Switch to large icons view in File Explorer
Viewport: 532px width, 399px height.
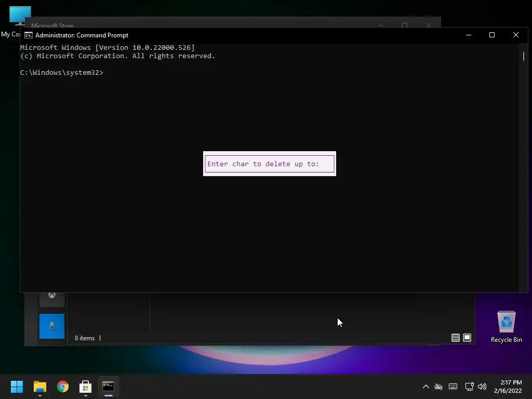coord(467,338)
